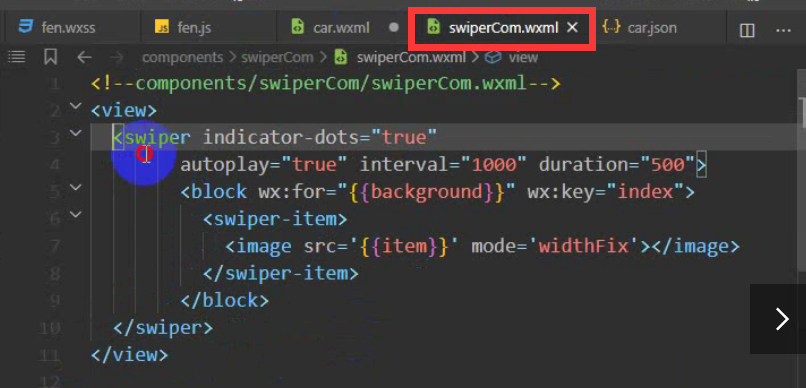Collapse the swiper fold on line 3
The width and height of the screenshot is (806, 388).
click(x=76, y=133)
